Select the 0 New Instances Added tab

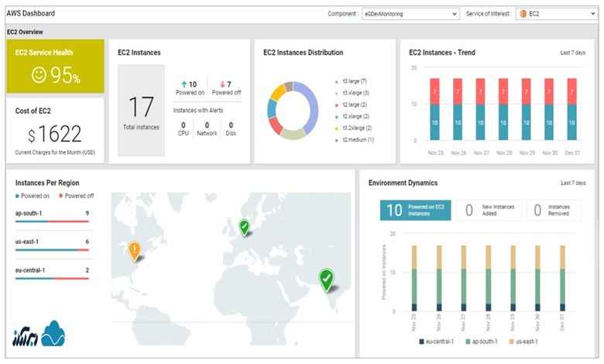tap(489, 211)
